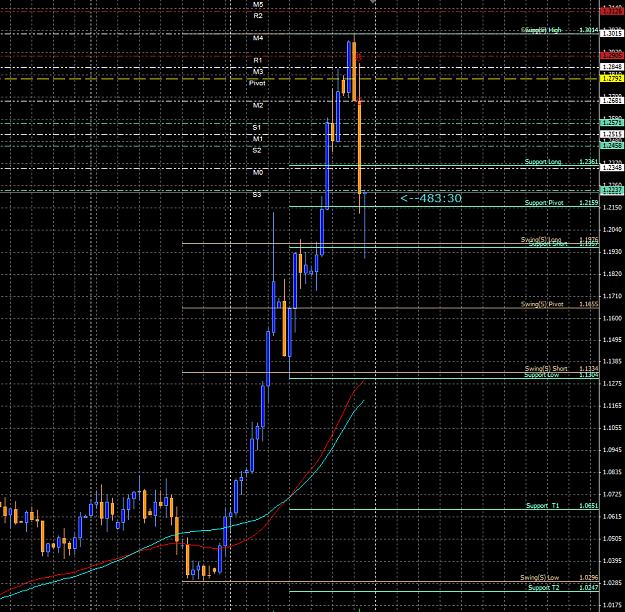Click the Support T2 line label
The width and height of the screenshot is (625, 612).
tap(544, 588)
